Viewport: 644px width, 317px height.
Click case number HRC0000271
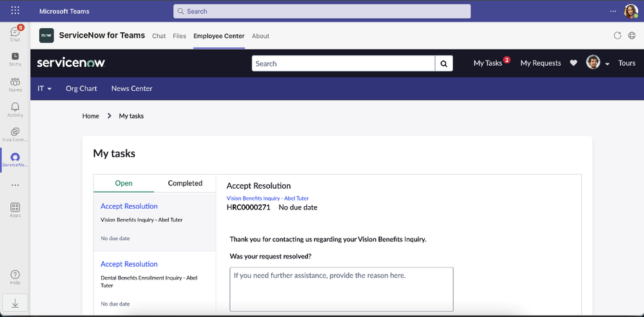pos(248,207)
